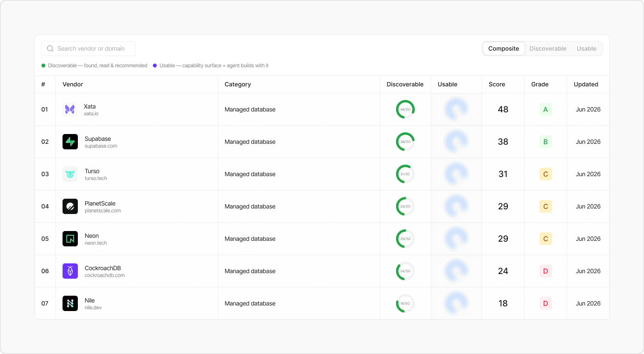Viewport: 644px width, 354px height.
Task: Open the nile.dev domain link
Action: [93, 308]
